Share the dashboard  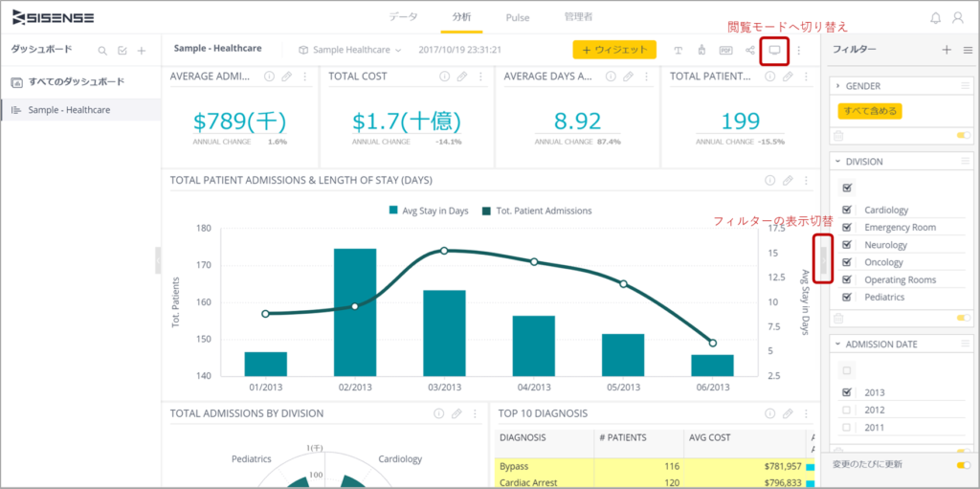coord(750,50)
